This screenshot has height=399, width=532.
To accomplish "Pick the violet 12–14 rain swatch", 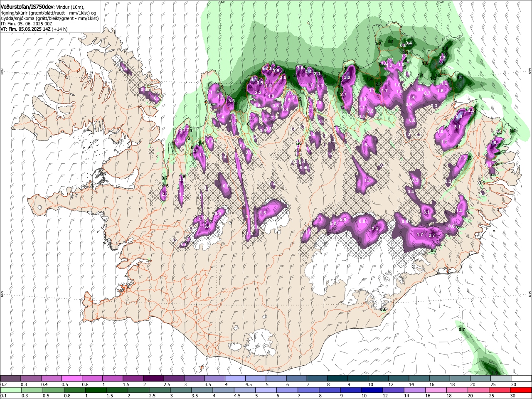I will 393,390.
